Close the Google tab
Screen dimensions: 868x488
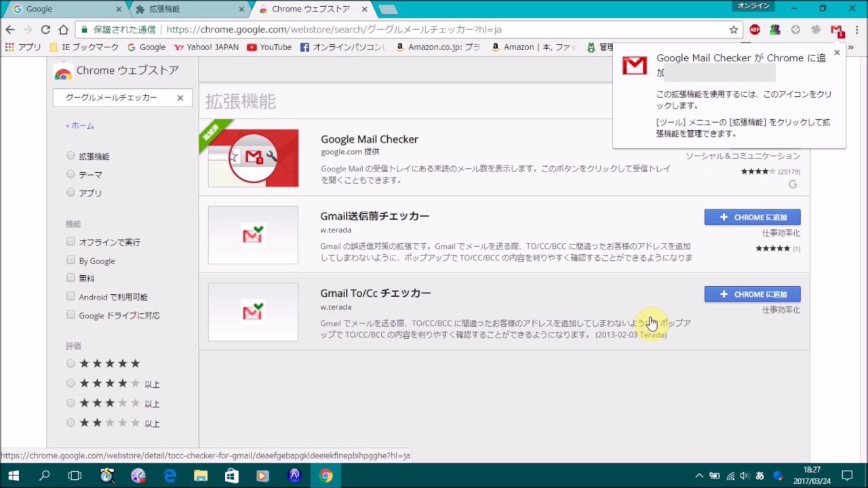pos(119,9)
